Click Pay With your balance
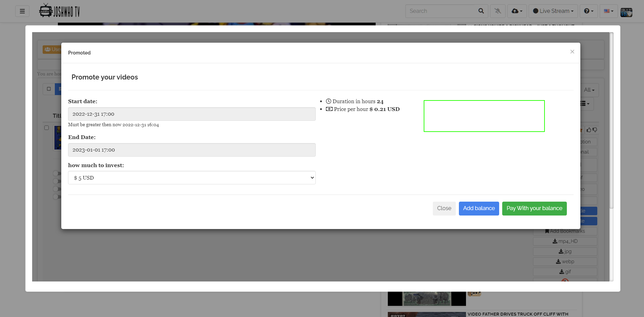The height and width of the screenshot is (317, 644). tap(534, 208)
